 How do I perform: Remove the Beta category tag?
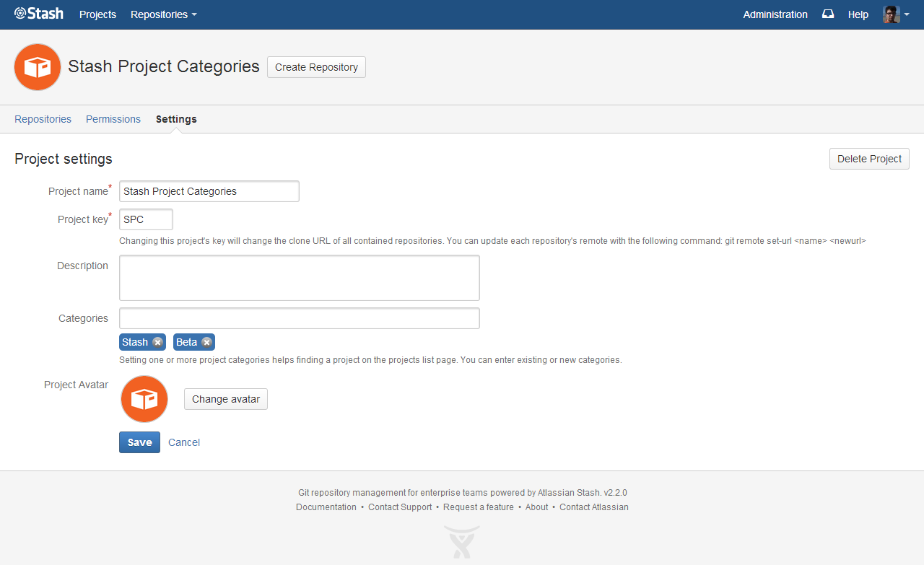click(x=206, y=342)
